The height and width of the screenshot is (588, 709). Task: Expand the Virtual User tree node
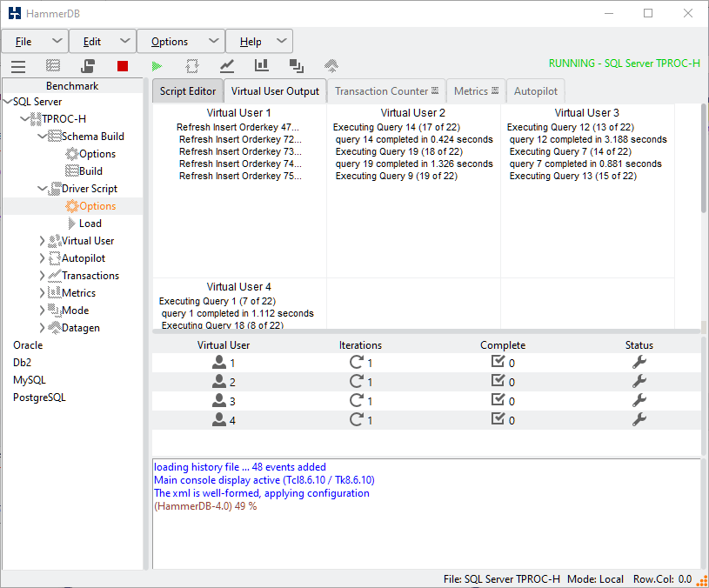(x=42, y=240)
